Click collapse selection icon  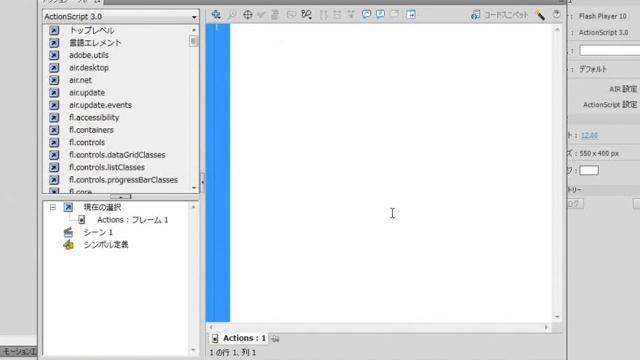pyautogui.click(x=337, y=15)
